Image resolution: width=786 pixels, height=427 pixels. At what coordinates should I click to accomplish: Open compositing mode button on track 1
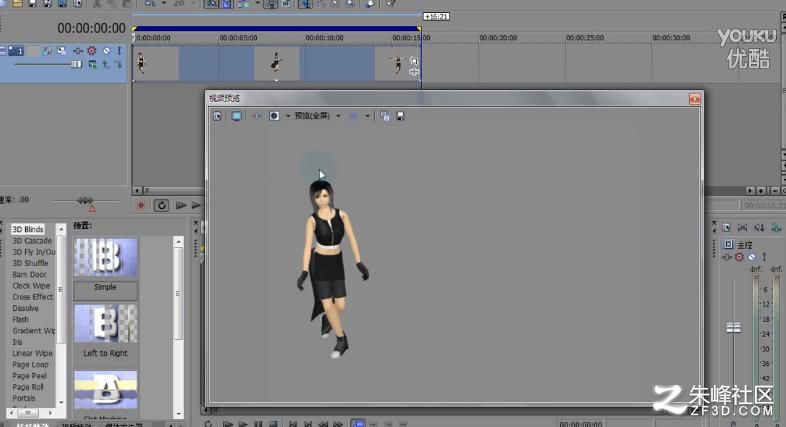92,64
